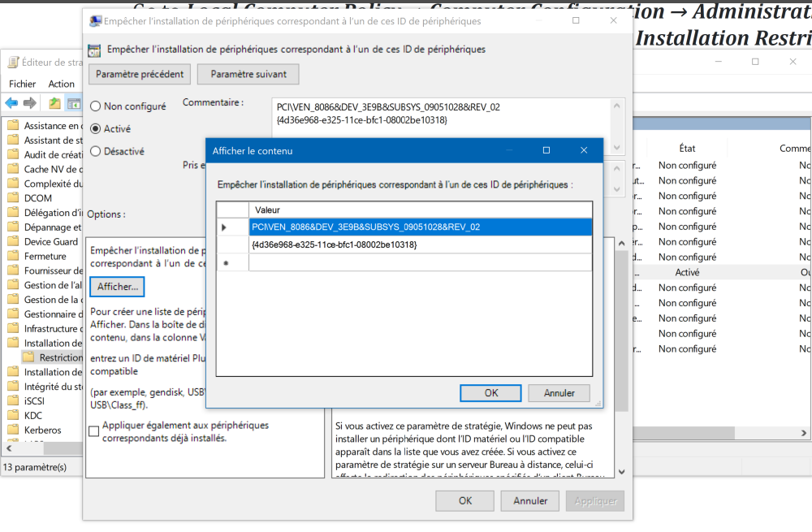This screenshot has width=812, height=532.
Task: Select the Dépannage et tree item
Action: (53, 227)
